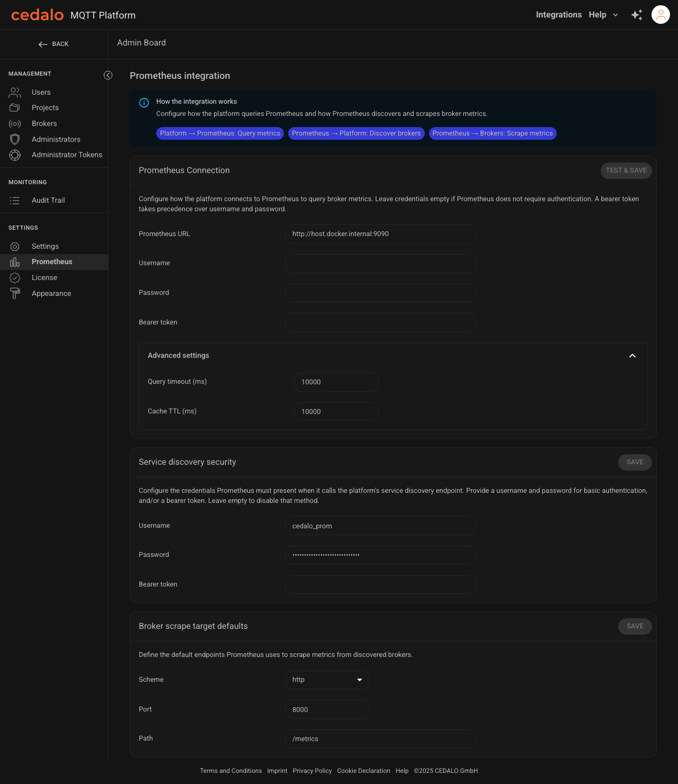Focus Prometheus Connection Username field

(x=380, y=264)
